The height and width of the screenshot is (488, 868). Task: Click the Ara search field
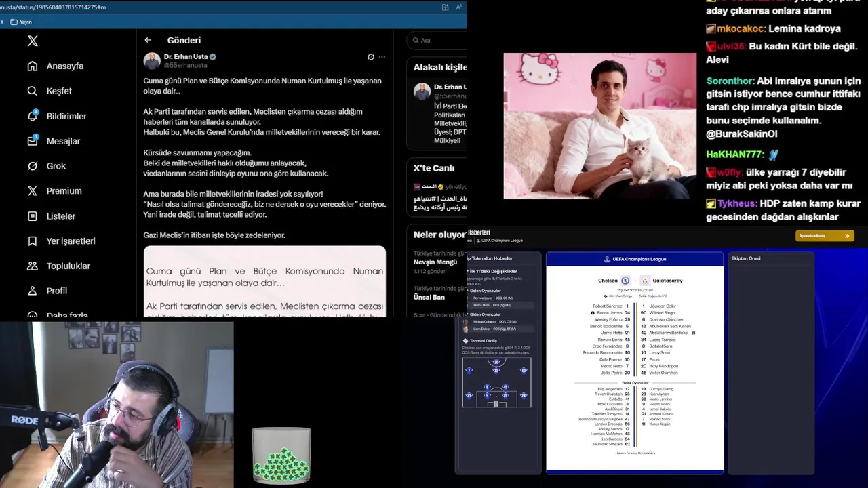[x=437, y=40]
